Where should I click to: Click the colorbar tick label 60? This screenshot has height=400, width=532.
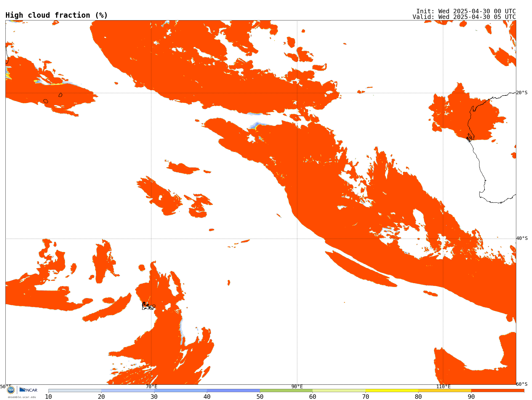tap(313, 397)
